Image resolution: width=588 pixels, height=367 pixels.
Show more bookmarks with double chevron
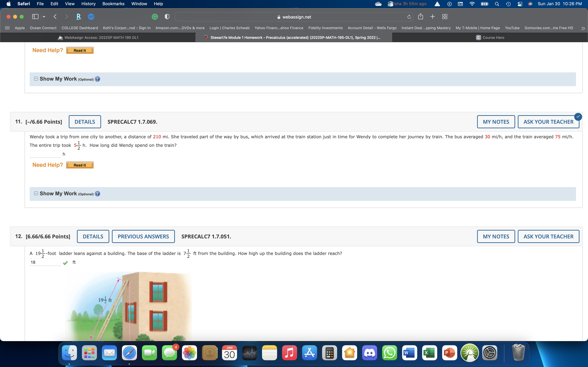[x=583, y=28]
